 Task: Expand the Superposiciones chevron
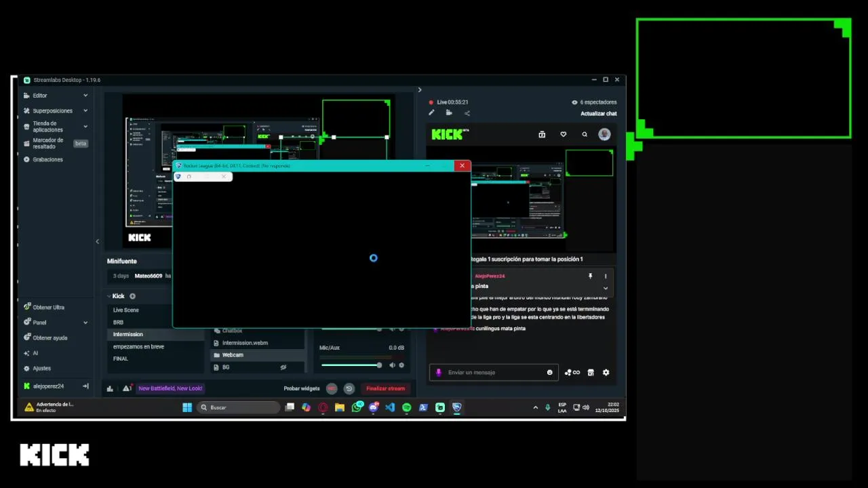(85, 110)
